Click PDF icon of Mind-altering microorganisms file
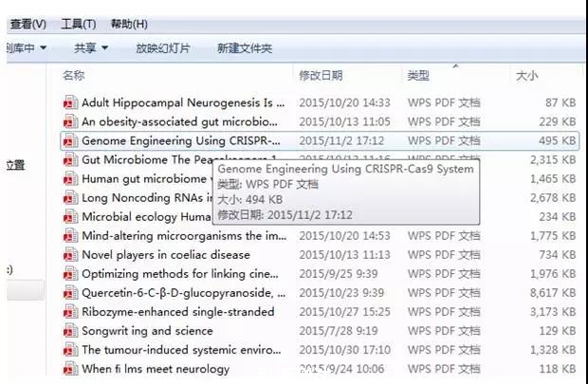The height and width of the screenshot is (384, 588). pyautogui.click(x=69, y=235)
